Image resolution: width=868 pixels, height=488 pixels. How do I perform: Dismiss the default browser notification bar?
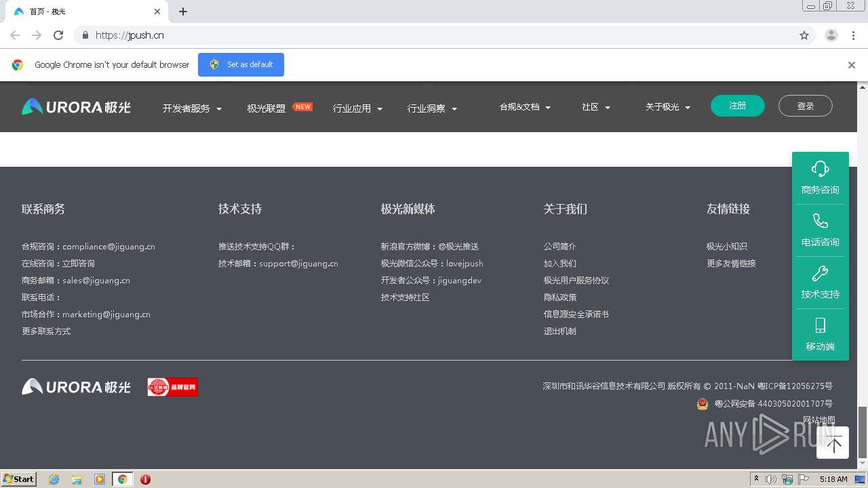[852, 65]
